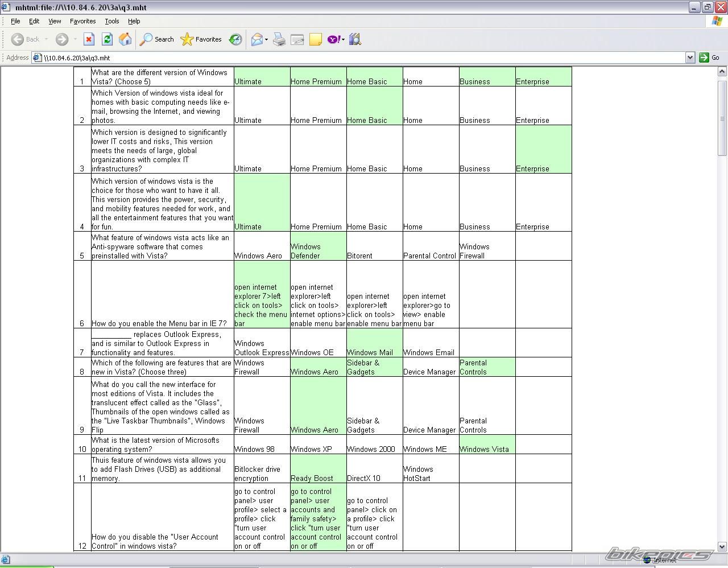Click inside the Address field

(x=363, y=57)
